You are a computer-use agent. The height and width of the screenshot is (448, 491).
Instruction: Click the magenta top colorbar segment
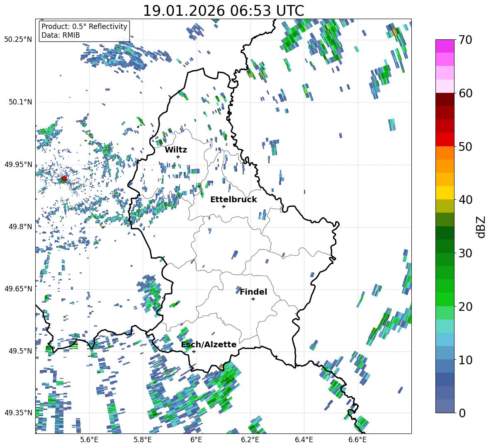(x=445, y=46)
